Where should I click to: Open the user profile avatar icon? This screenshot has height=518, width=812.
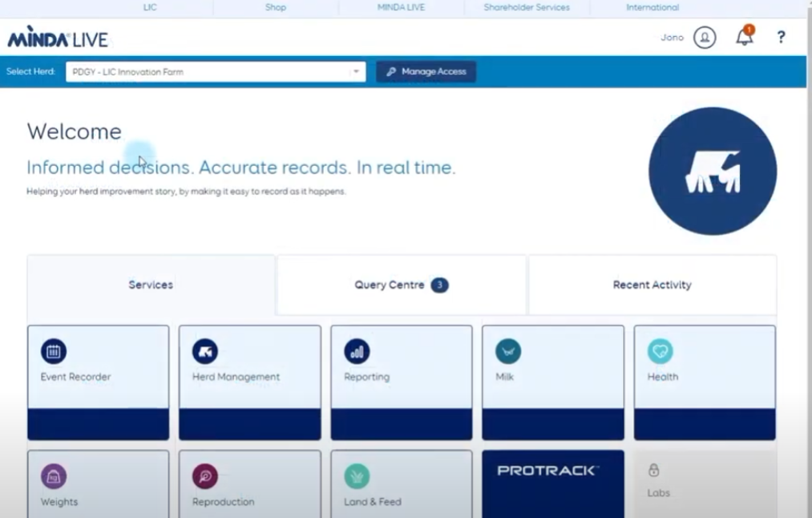705,38
